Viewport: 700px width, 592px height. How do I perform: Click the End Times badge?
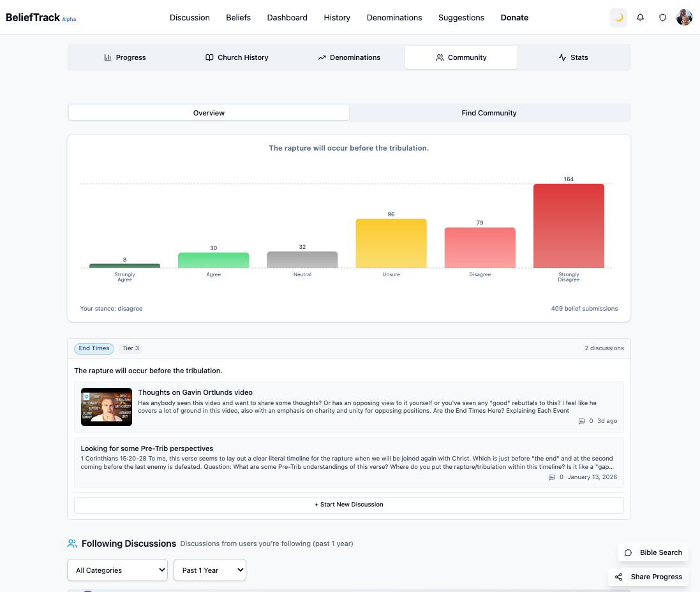pos(94,348)
